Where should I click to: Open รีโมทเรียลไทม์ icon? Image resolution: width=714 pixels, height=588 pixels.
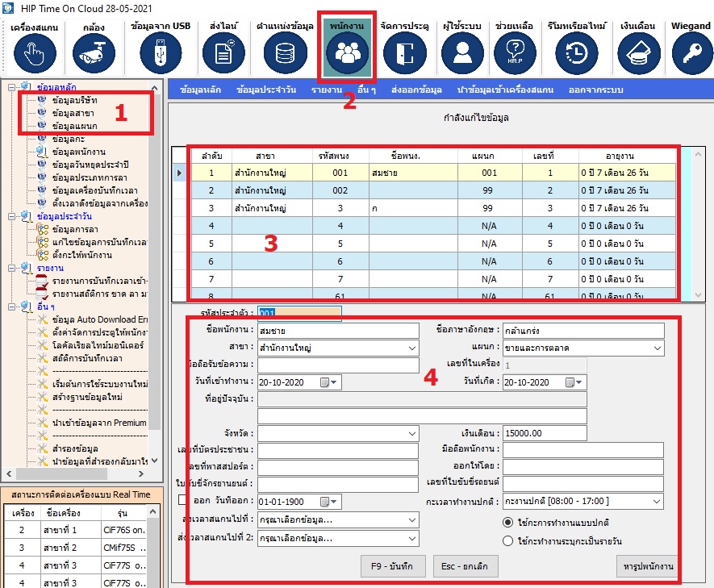tap(577, 54)
